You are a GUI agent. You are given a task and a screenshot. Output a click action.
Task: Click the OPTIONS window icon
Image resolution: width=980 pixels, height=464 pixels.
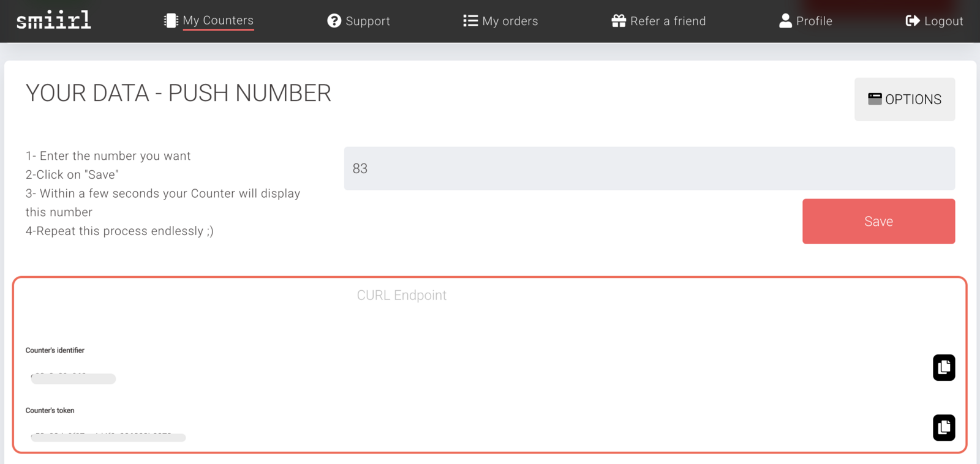[x=875, y=99]
